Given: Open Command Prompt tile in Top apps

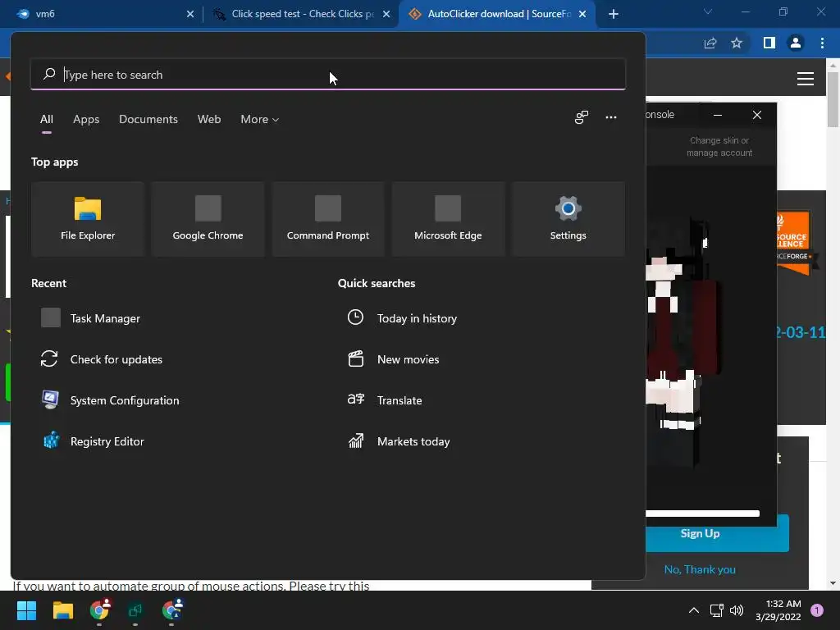Looking at the screenshot, I should 328,218.
